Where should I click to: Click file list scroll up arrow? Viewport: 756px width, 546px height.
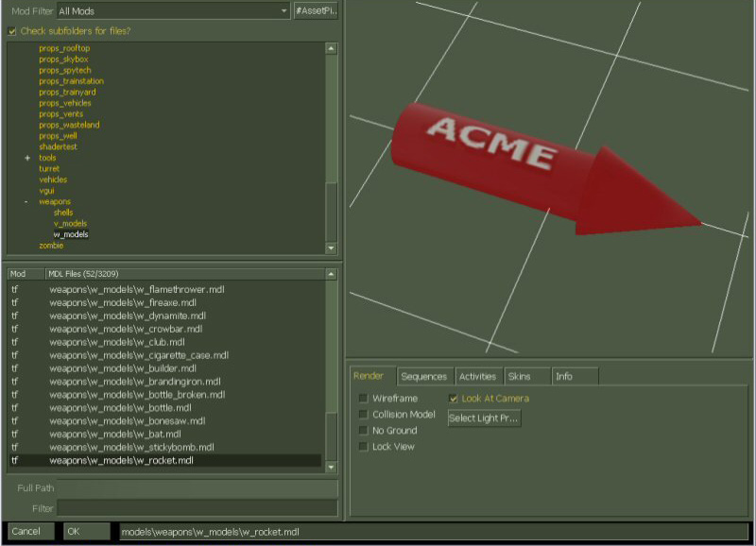tap(331, 274)
